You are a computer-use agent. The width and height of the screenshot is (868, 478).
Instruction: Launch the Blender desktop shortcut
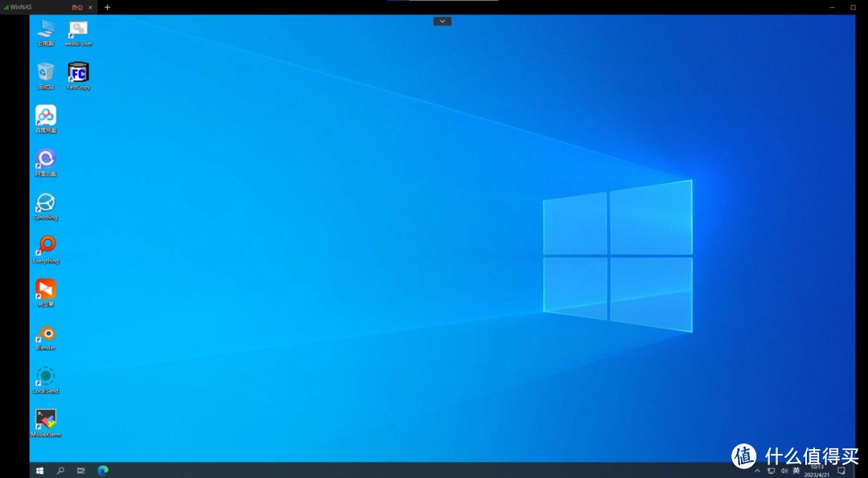point(46,337)
